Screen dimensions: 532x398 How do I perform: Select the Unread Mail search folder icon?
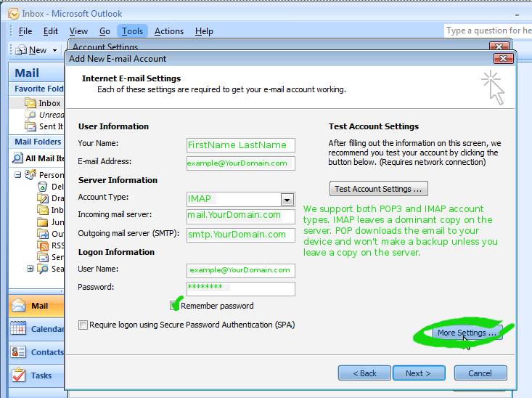point(30,115)
